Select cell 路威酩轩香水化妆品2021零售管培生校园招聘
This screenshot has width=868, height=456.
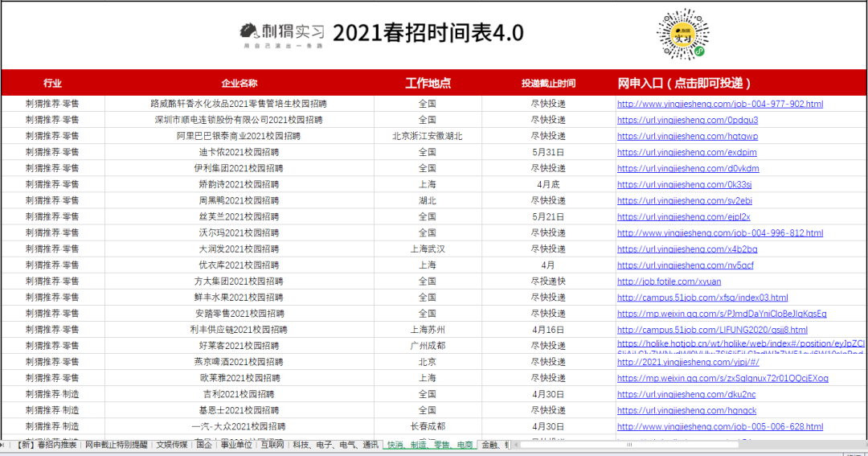click(x=240, y=104)
